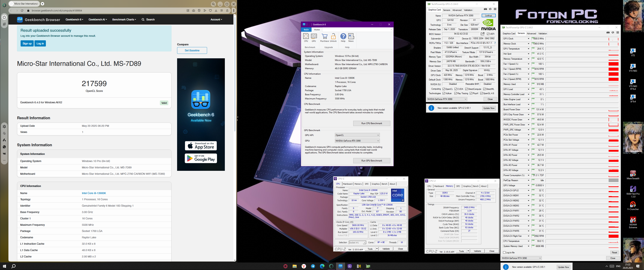
Task: Open hamburger menu in GPU-Z Sensors window
Action: tap(618, 33)
